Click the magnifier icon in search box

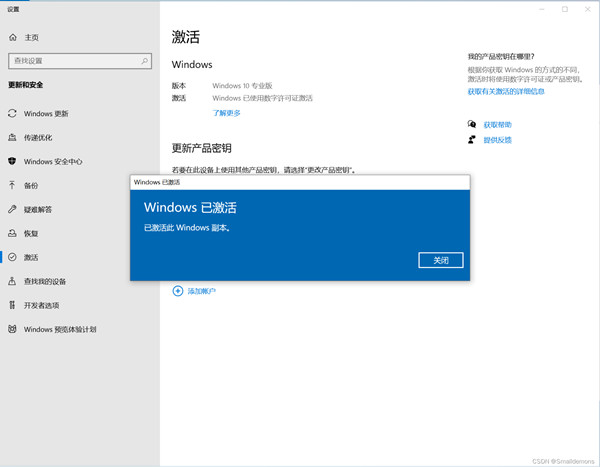pos(144,61)
